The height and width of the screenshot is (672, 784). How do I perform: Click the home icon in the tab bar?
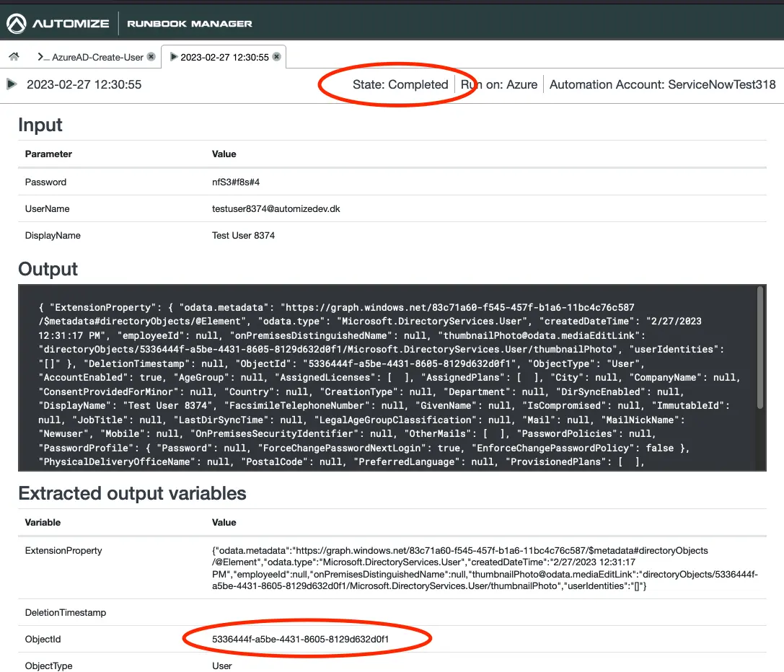click(x=13, y=56)
